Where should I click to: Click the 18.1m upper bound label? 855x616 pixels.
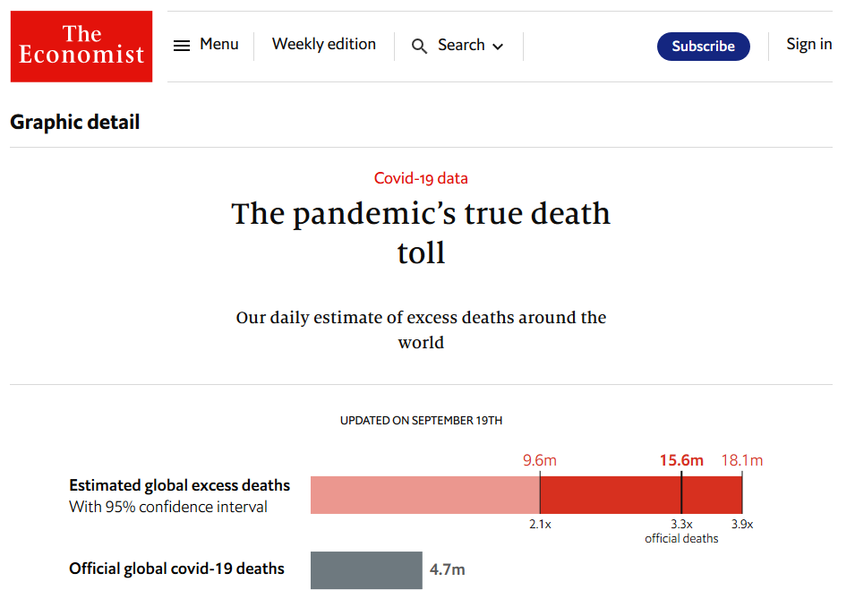coord(742,460)
